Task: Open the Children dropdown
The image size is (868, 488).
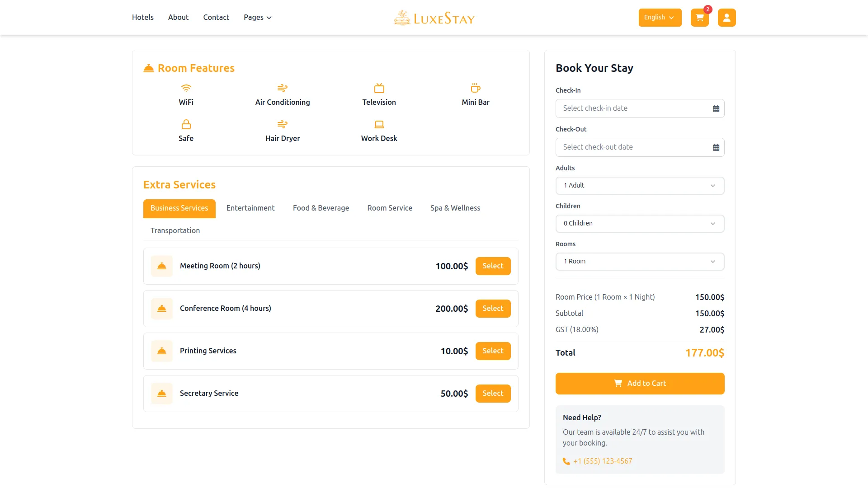Action: tap(640, 224)
